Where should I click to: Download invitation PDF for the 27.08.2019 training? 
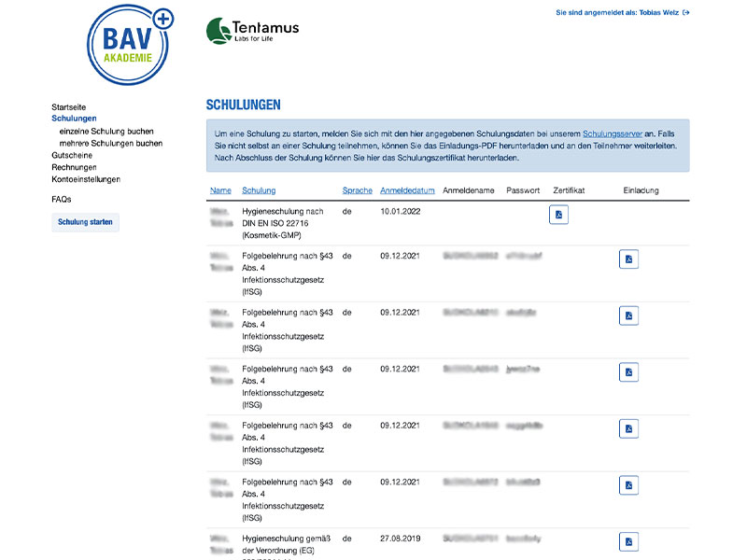[x=628, y=541]
